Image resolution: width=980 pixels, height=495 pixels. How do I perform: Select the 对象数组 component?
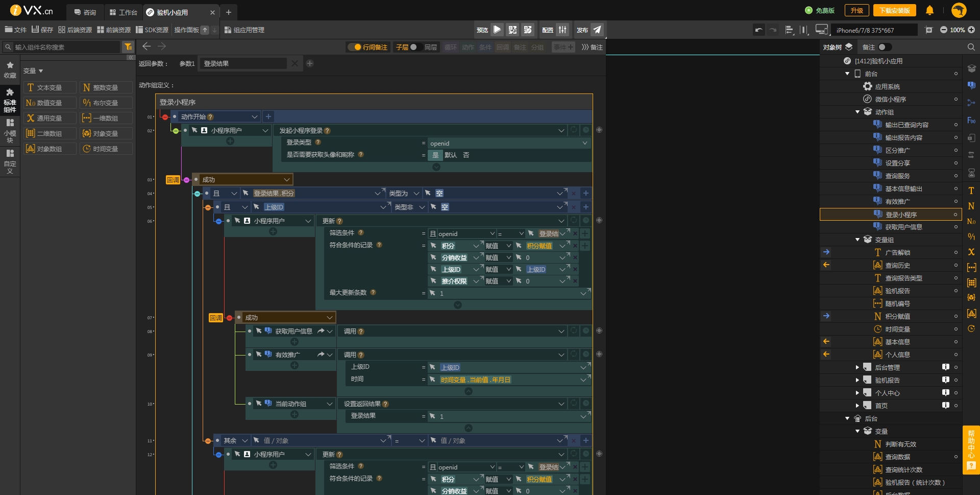coord(50,149)
